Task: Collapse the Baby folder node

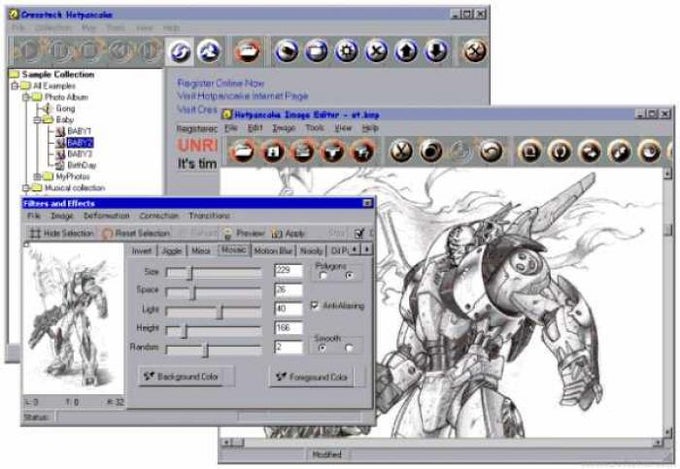Action: [38, 120]
